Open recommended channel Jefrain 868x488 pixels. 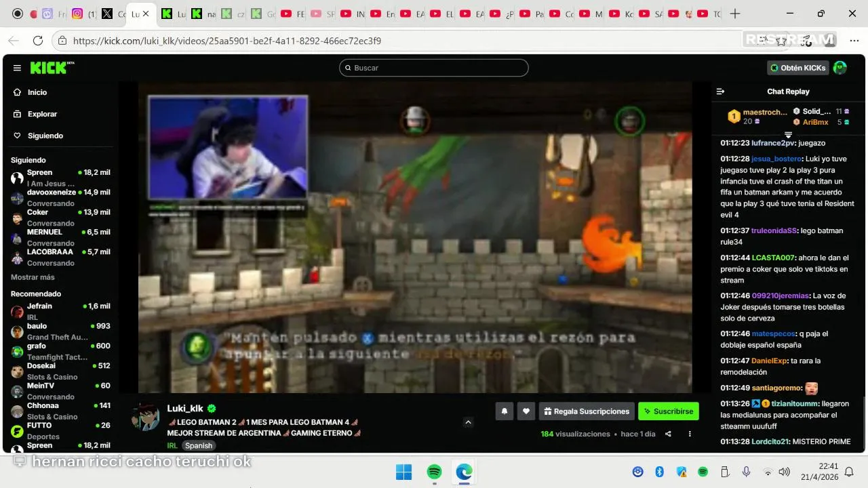click(60, 311)
